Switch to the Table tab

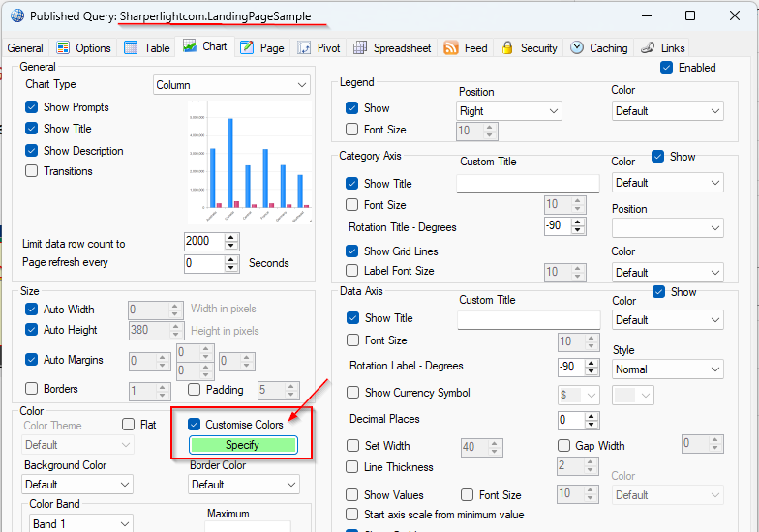tap(147, 48)
